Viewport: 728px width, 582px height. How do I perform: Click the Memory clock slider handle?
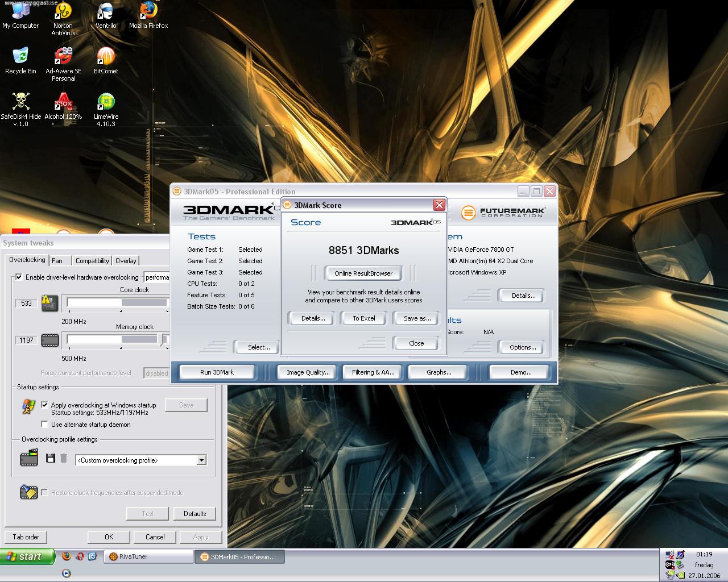pos(162,339)
